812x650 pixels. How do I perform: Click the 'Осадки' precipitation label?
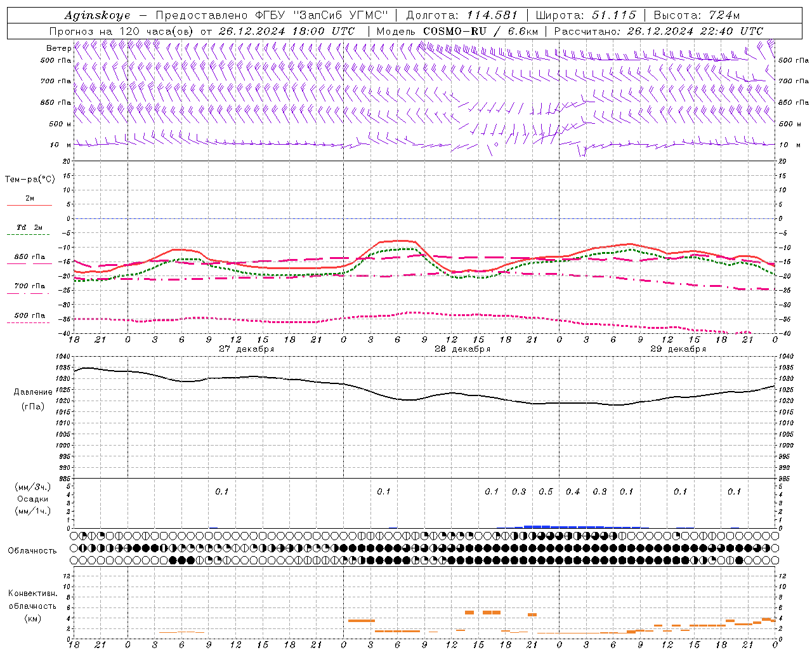(33, 499)
